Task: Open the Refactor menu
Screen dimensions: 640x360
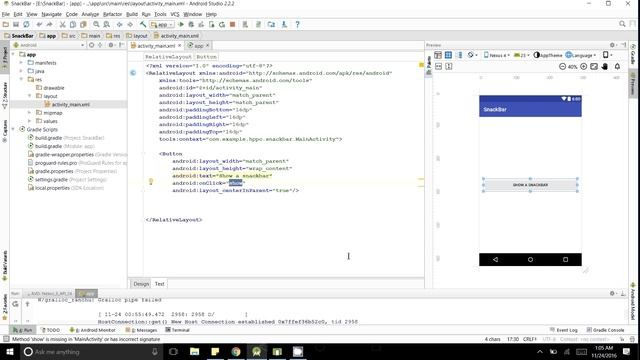Action: [112, 14]
